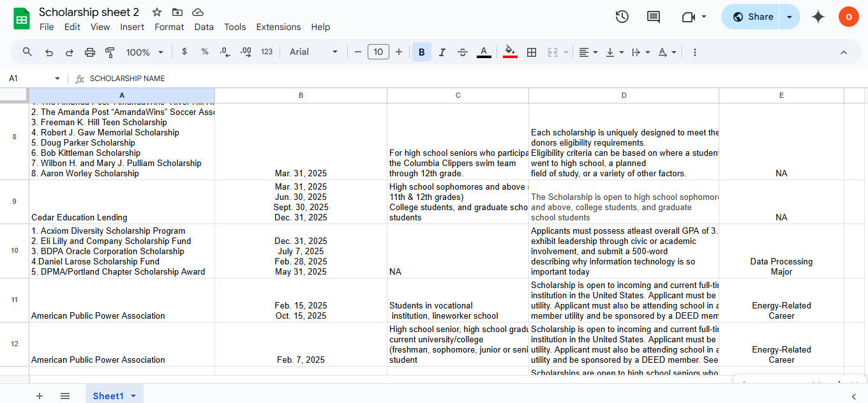
Task: Click the undo arrow icon
Action: pyautogui.click(x=49, y=52)
